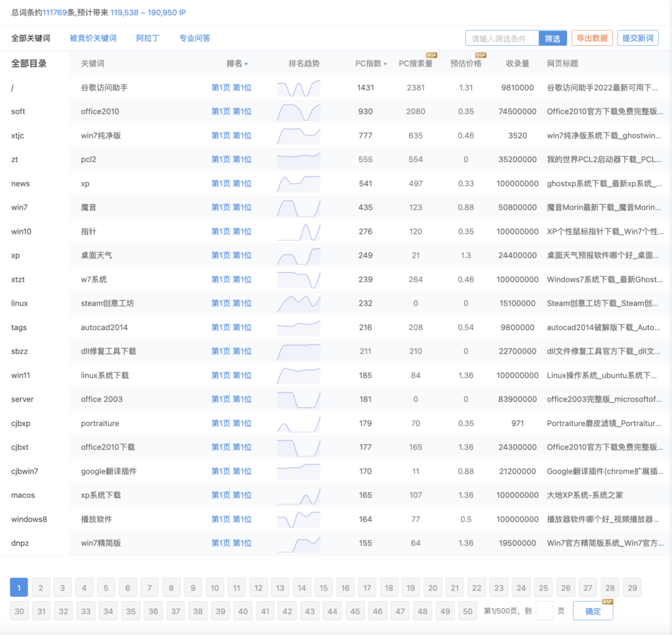The image size is (672, 635).
Task: Click the 全部目录 heading
Action: (x=29, y=64)
